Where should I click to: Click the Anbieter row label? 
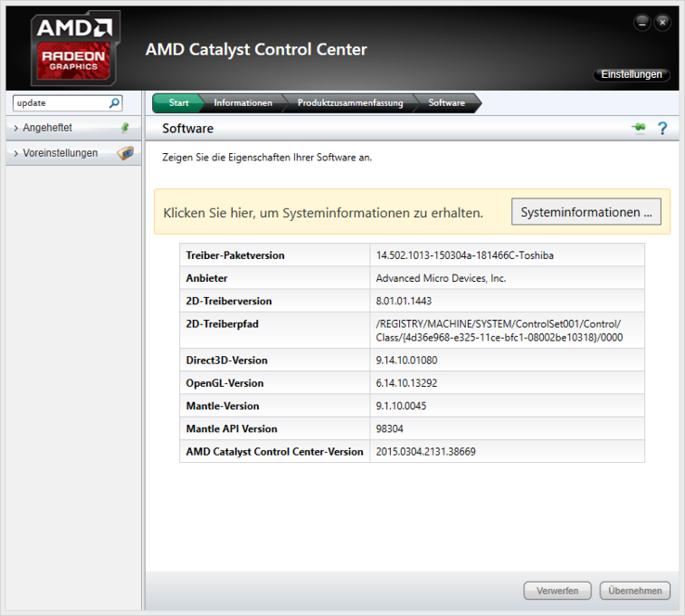[x=207, y=278]
